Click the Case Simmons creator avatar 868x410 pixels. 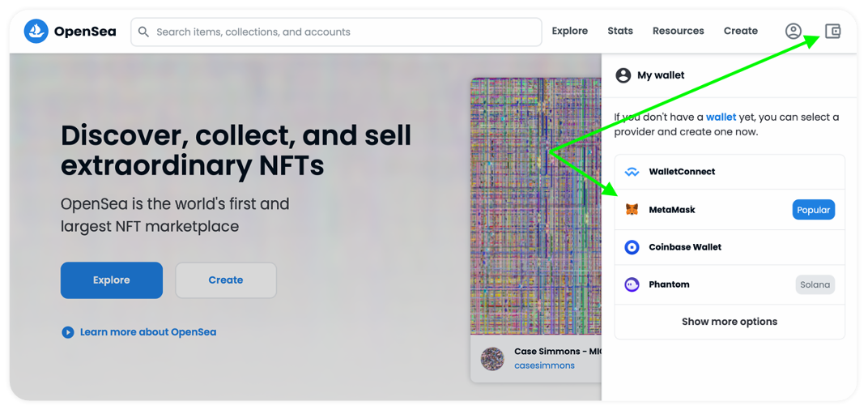point(492,358)
